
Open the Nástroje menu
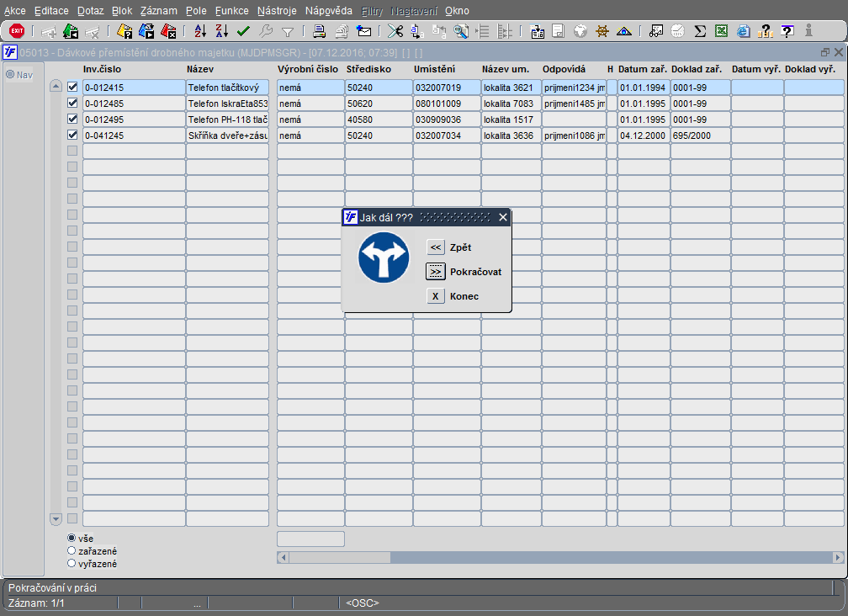277,11
